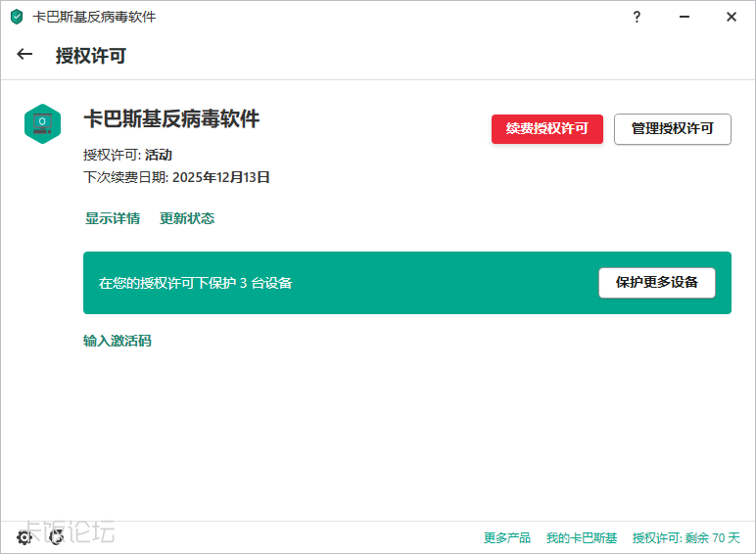
Task: Open help with the question mark icon
Action: pyautogui.click(x=637, y=17)
